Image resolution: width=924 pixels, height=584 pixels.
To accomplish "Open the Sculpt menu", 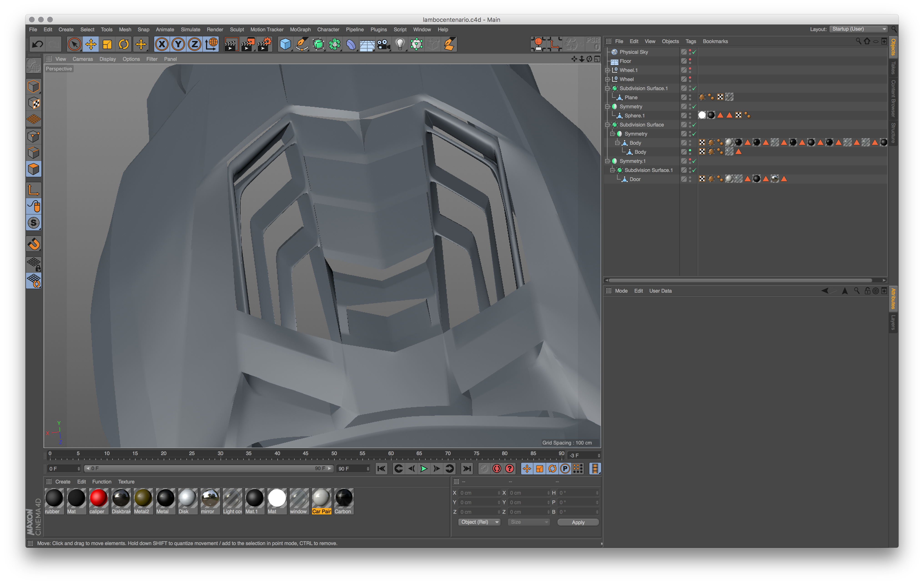I will coord(237,30).
